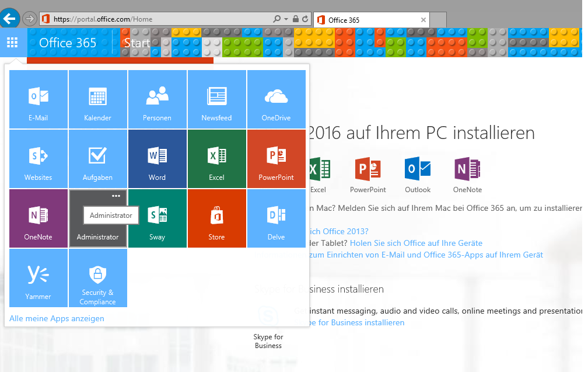Go back with browser back button
Viewport: 588px width, 372px height.
pyautogui.click(x=10, y=18)
